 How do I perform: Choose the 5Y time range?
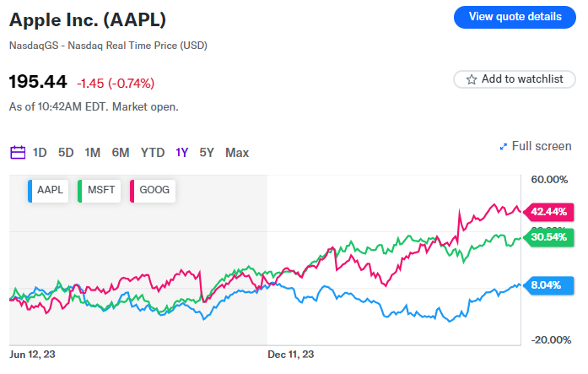[207, 153]
